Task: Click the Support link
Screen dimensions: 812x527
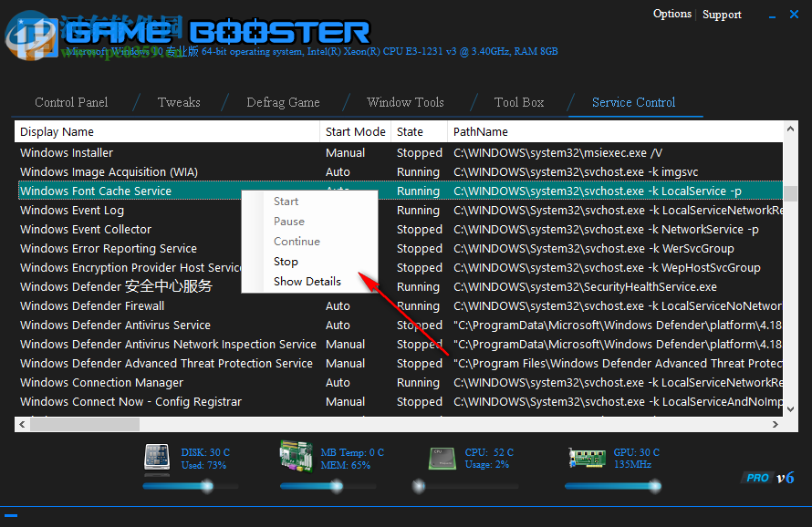Action: pos(722,15)
